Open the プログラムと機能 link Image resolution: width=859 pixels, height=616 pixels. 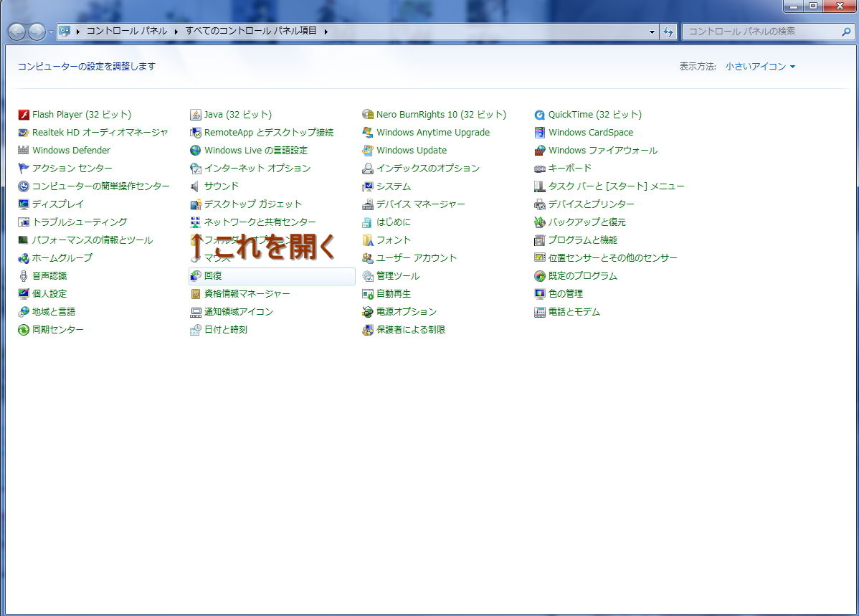(583, 240)
